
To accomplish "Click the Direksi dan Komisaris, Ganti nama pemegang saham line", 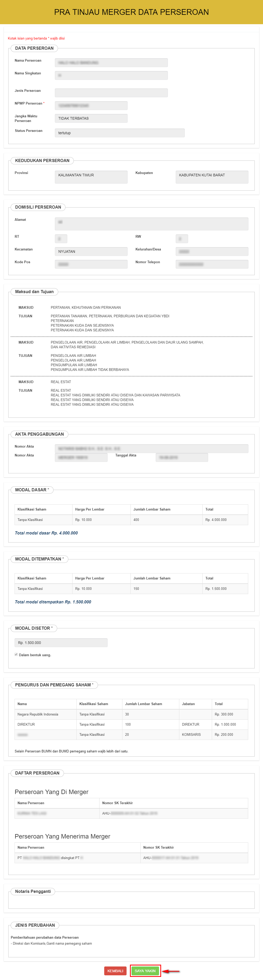I will pos(51,943).
